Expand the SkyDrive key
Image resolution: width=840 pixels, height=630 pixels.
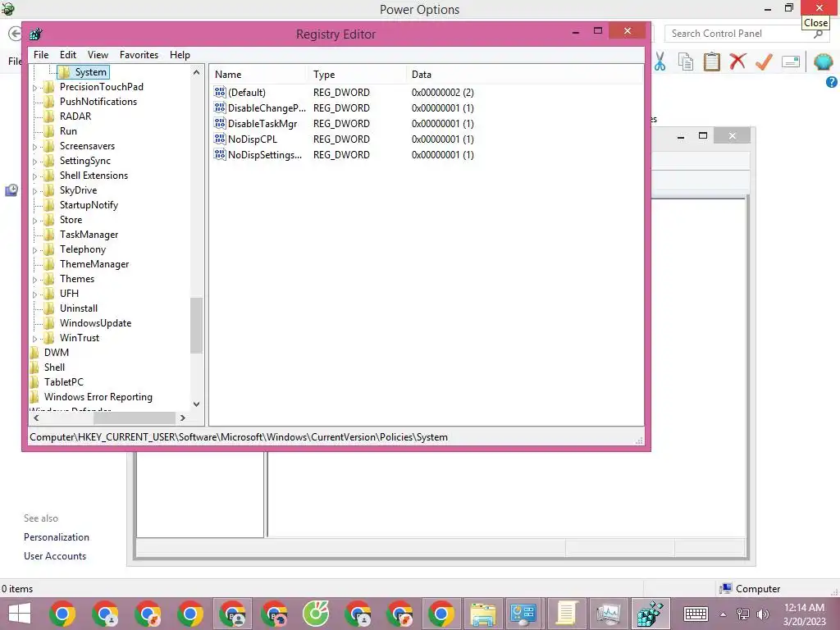pos(35,190)
